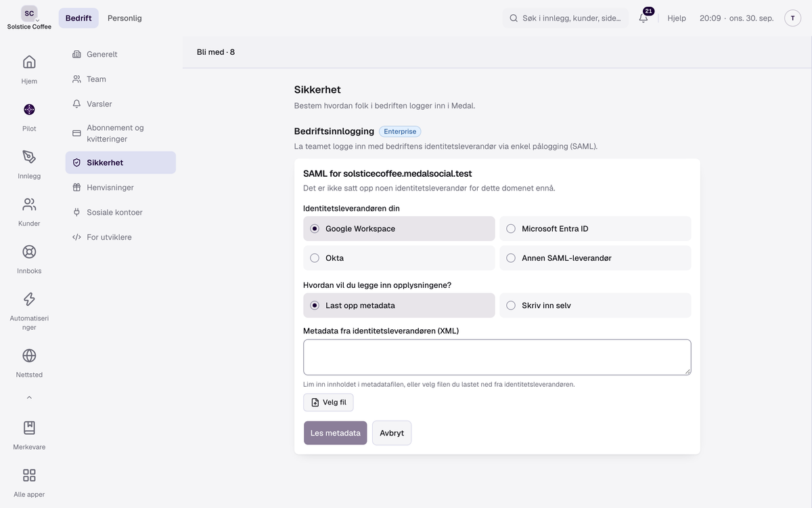Screen dimensions: 812x508
Task: Open the Hjelp link
Action: (677, 18)
